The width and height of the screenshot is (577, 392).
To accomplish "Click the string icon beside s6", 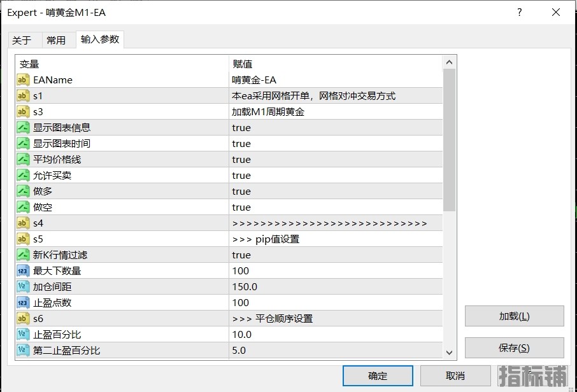I will pos(23,318).
